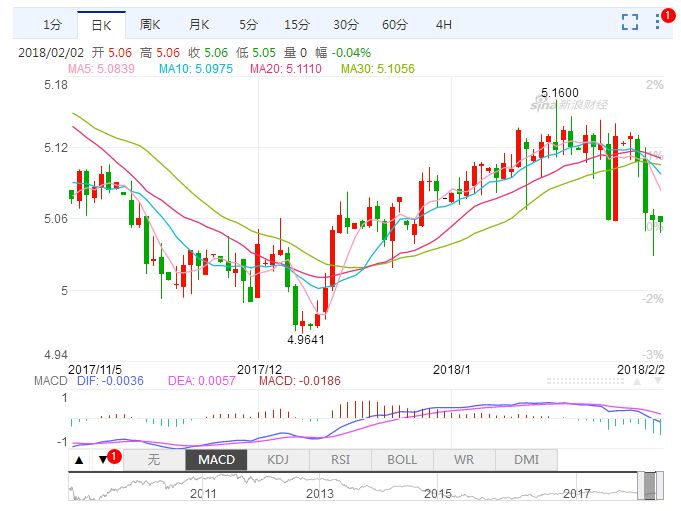Switch indicator to KDJ
This screenshot has width=681, height=511.
[277, 460]
